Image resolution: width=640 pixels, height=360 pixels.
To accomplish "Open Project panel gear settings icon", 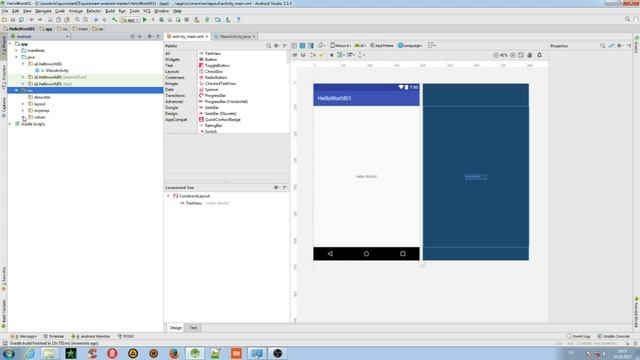I will pos(150,36).
